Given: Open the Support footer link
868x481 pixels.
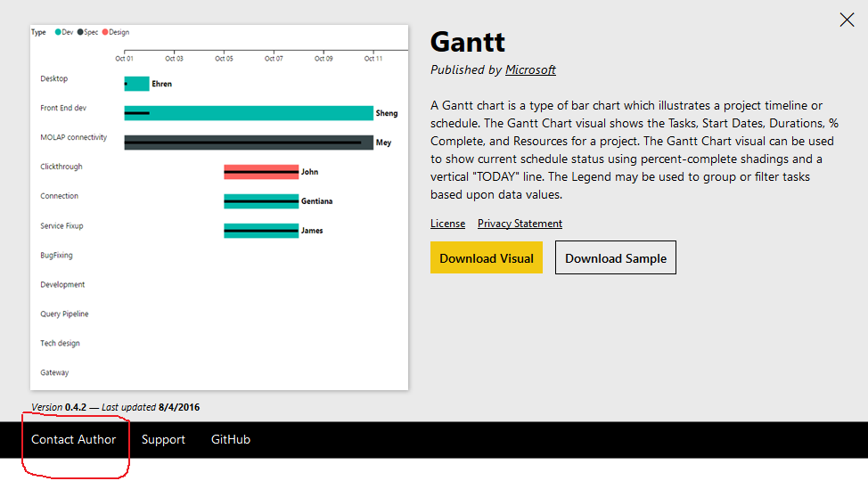Looking at the screenshot, I should (x=163, y=439).
